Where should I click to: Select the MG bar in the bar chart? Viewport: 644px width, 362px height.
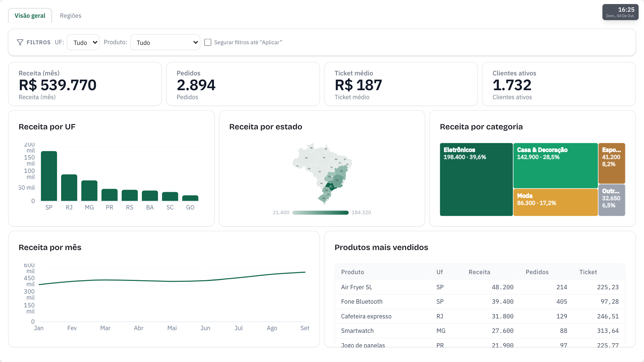point(89,191)
